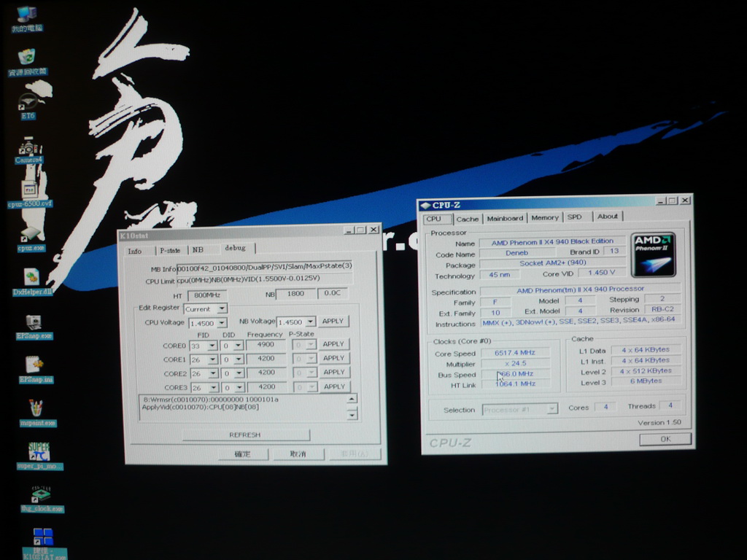Click the REFRESH button in K10stat
The width and height of the screenshot is (747, 560).
245,435
